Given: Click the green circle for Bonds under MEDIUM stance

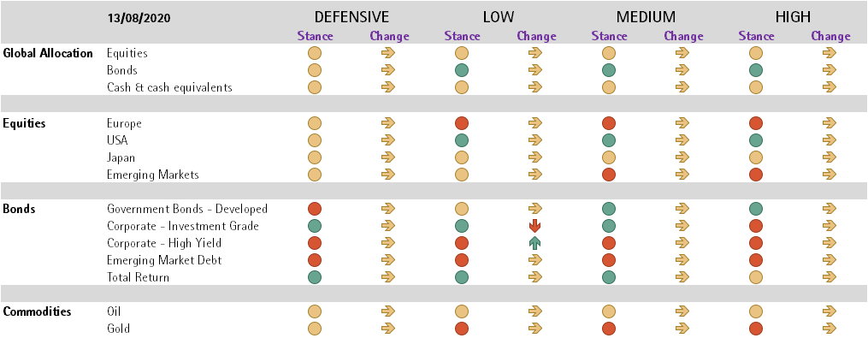Looking at the screenshot, I should 609,70.
